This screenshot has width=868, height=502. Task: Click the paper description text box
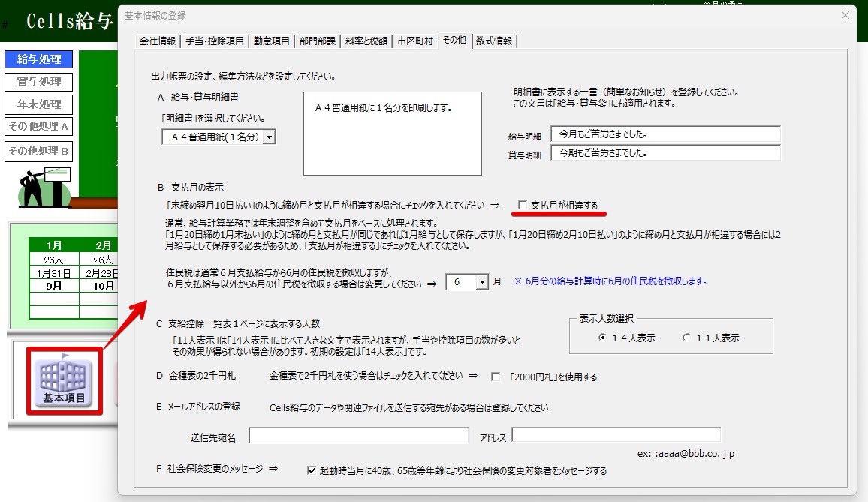pos(393,134)
